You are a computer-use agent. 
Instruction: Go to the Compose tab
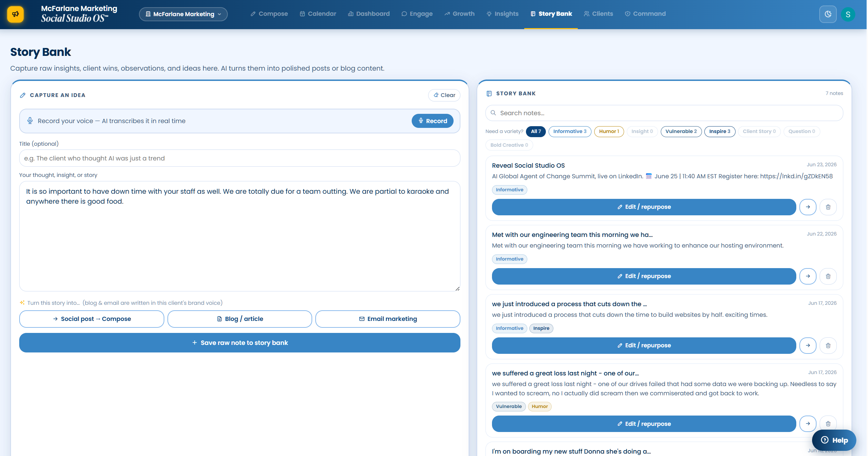point(269,14)
